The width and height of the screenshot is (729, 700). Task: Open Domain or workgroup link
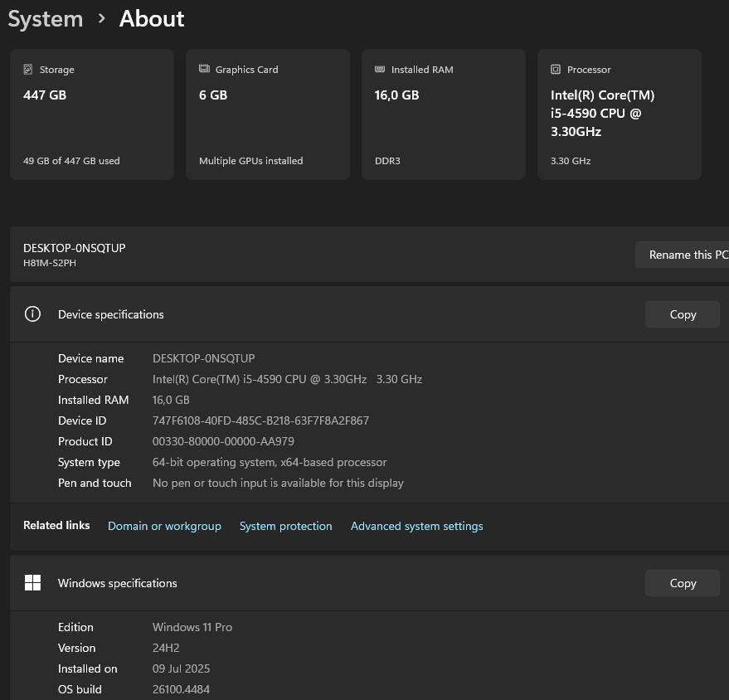164,526
